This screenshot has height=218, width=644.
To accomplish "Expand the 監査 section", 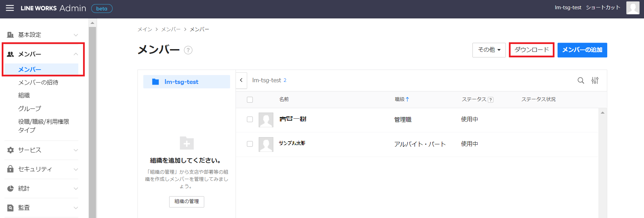I will click(76, 208).
